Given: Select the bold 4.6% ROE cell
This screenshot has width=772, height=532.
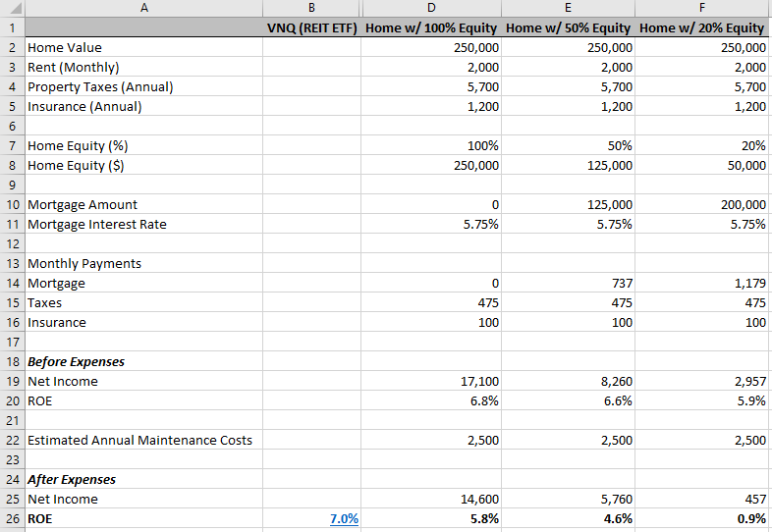Looking at the screenshot, I should coord(568,518).
